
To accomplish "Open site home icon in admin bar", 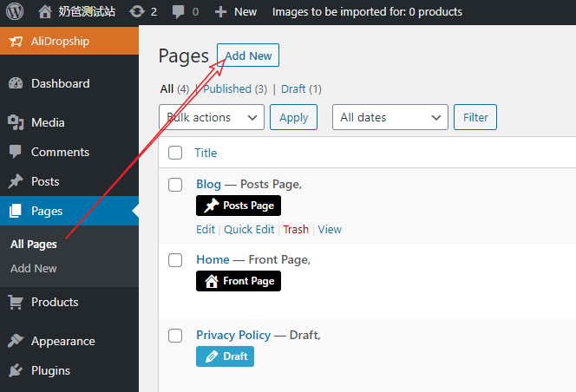I will point(45,11).
